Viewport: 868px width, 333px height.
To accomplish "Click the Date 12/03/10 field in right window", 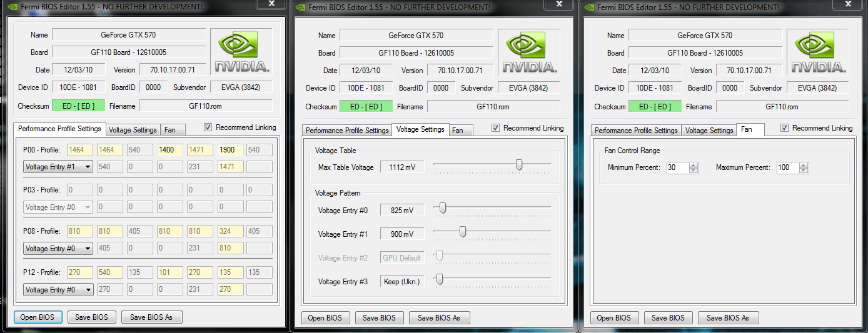I will (x=655, y=71).
